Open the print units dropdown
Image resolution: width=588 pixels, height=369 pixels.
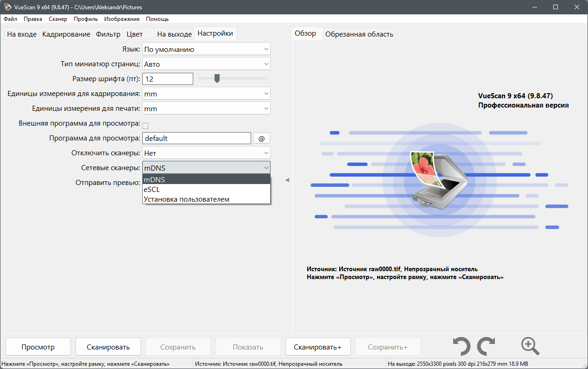coord(206,108)
